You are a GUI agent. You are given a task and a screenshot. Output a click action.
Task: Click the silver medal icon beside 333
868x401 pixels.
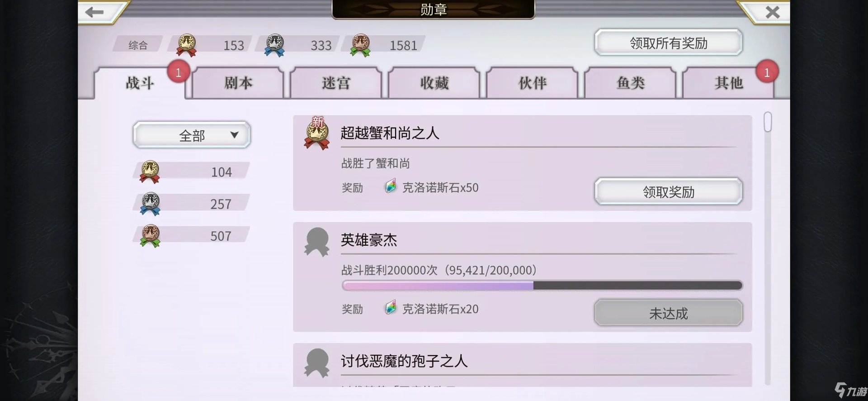pos(274,45)
